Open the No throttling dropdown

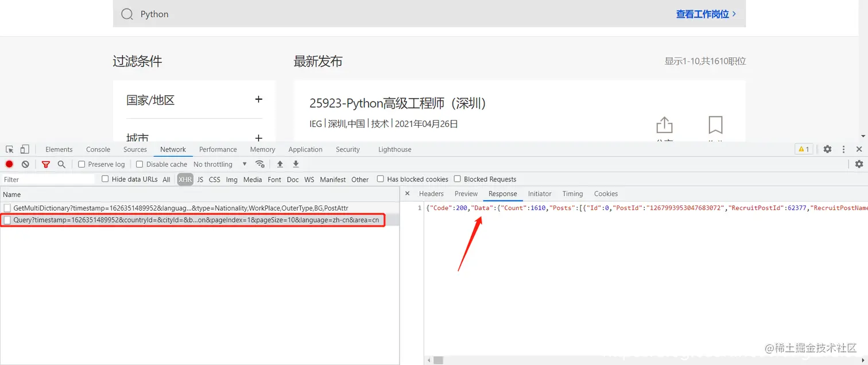220,164
